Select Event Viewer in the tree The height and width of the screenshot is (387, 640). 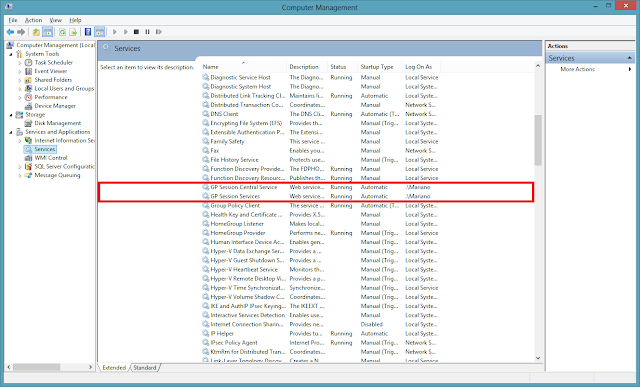[x=51, y=71]
